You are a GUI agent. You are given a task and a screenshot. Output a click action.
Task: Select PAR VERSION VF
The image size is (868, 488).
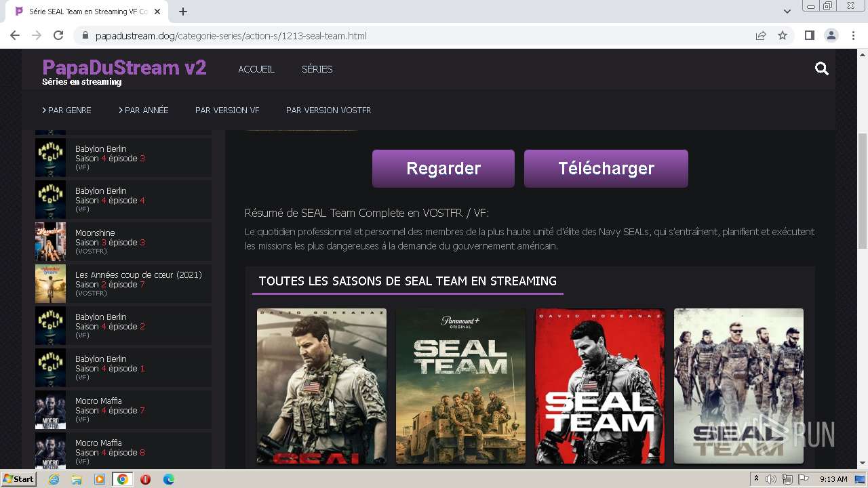(x=227, y=110)
